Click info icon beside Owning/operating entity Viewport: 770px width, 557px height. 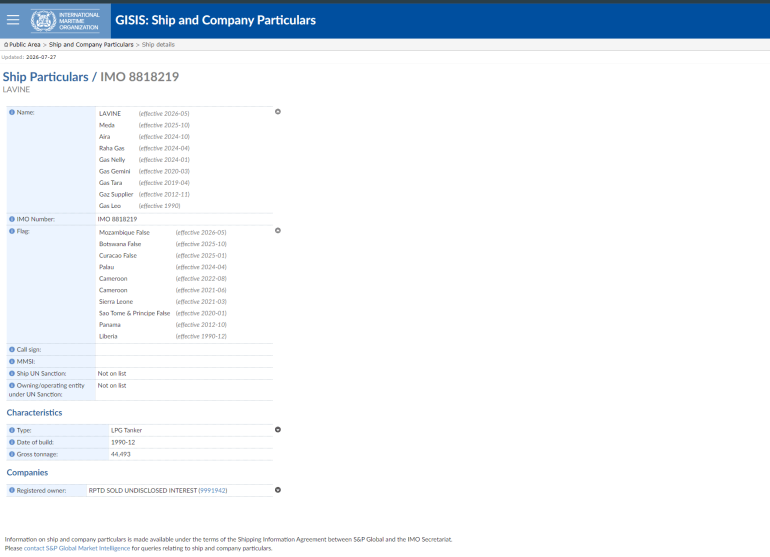point(12,386)
